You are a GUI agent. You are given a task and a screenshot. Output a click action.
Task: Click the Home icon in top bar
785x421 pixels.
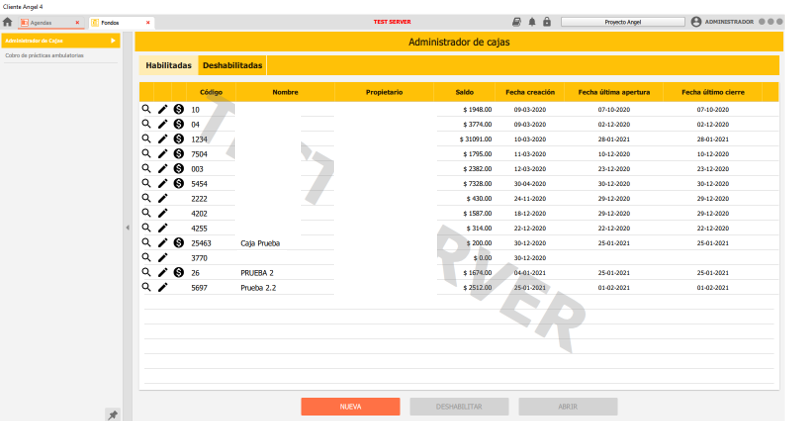[x=7, y=22]
